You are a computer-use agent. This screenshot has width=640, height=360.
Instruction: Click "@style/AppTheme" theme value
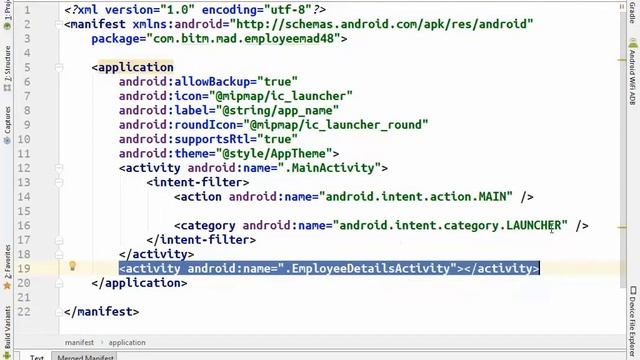pos(274,153)
